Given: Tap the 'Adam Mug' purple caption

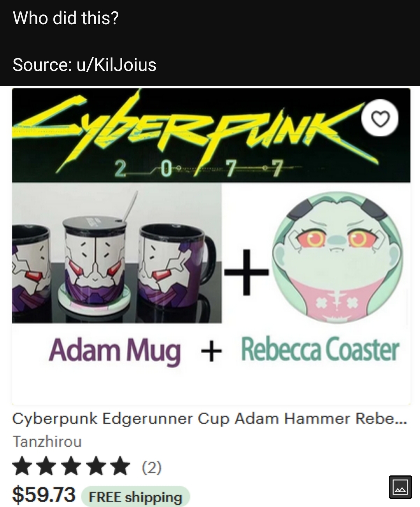Looking at the screenshot, I should pos(115,350).
